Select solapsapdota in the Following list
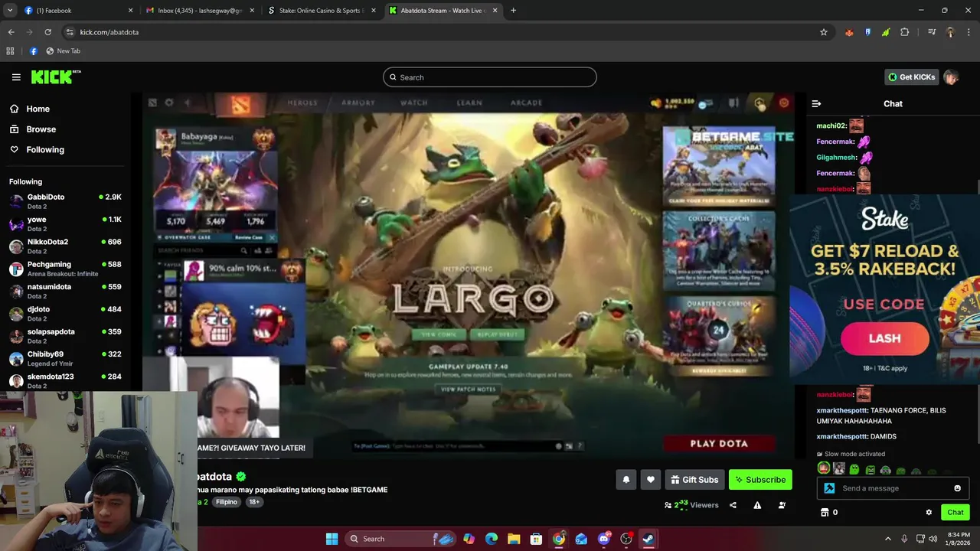The width and height of the screenshot is (980, 551). (65, 336)
